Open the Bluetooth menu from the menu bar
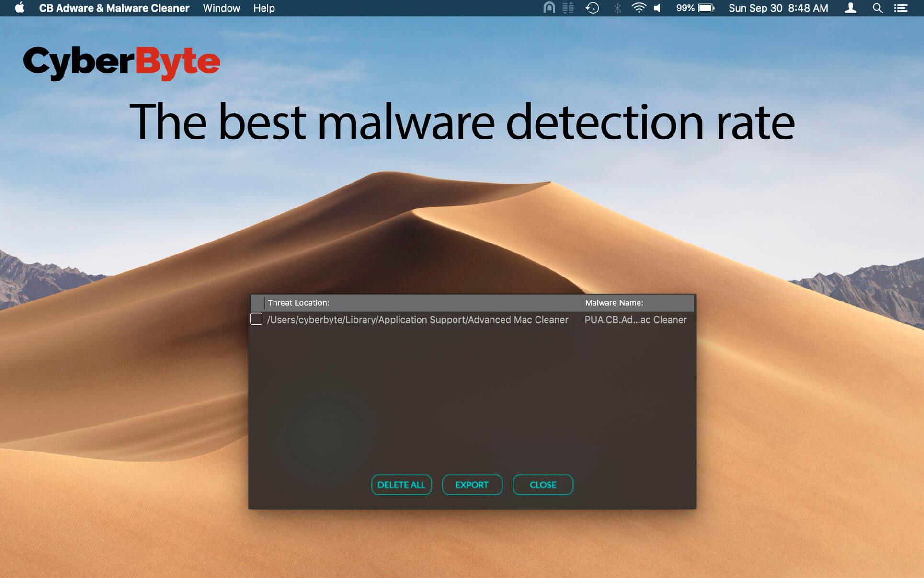 click(x=617, y=8)
